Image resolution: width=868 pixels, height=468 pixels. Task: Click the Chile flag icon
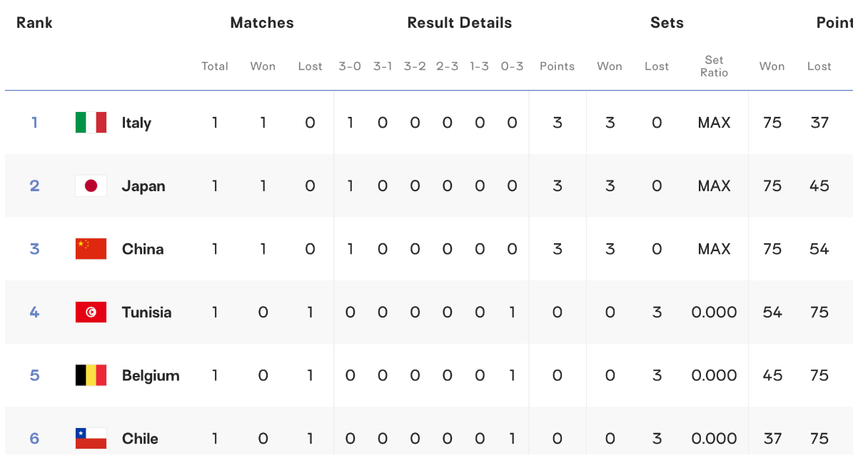tap(91, 438)
